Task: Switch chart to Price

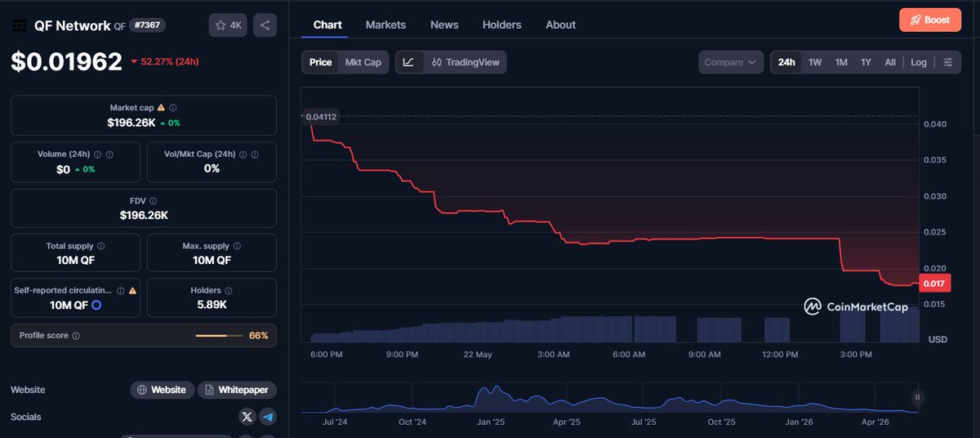Action: pyautogui.click(x=321, y=62)
